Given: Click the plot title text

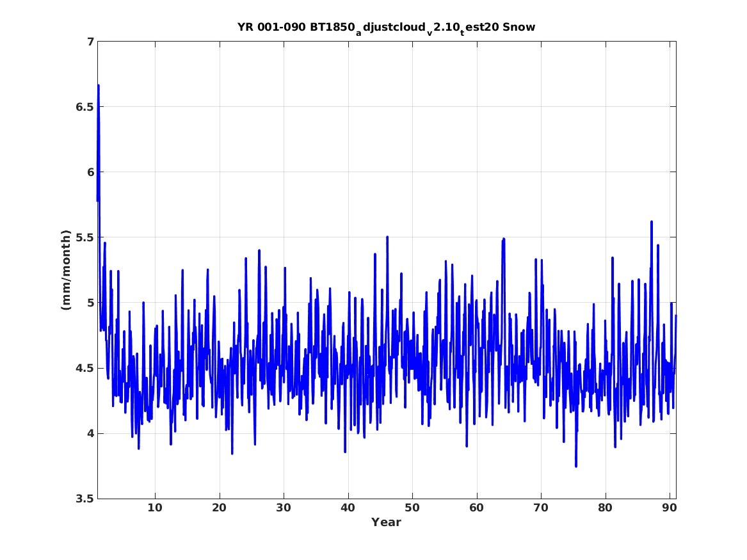Looking at the screenshot, I should [x=387, y=28].
